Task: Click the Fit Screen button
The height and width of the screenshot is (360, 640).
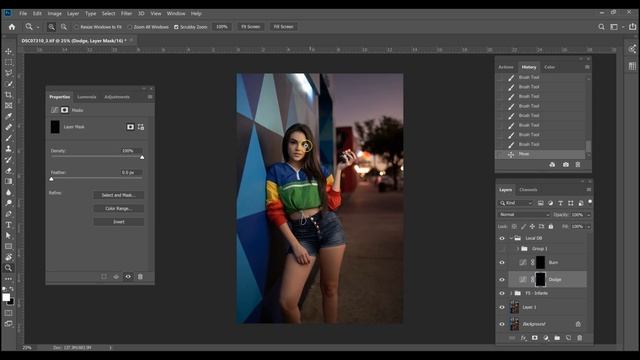Action: coord(250,27)
